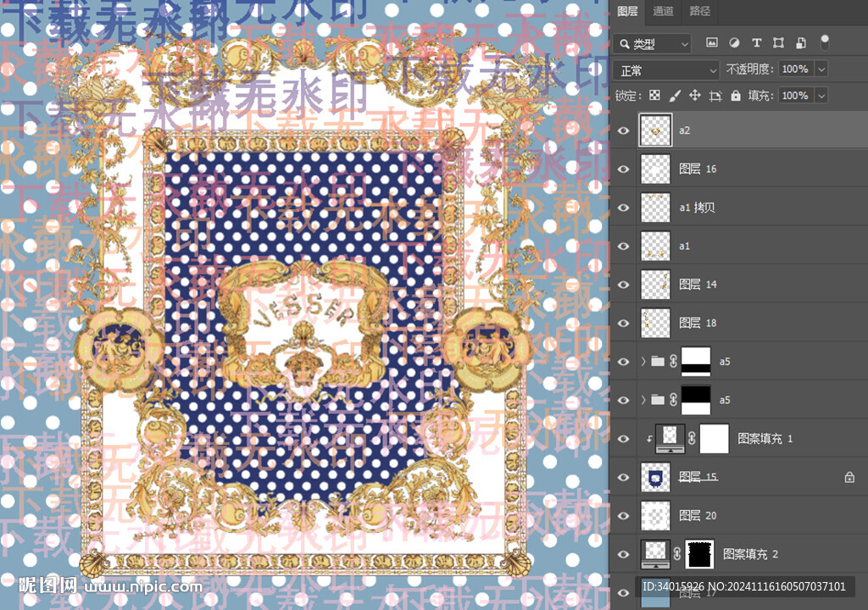This screenshot has height=610, width=868.
Task: Select white mask thumbnail of 图案填充 1
Action: 715,438
